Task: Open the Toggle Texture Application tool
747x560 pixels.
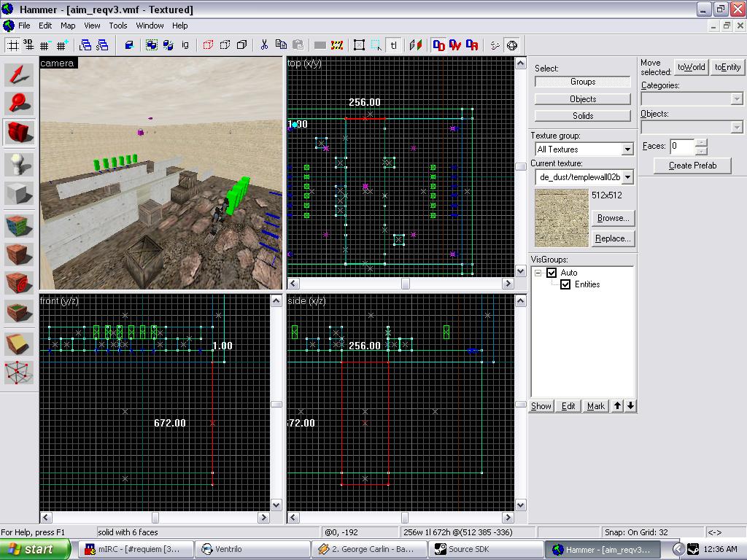Action: 20,225
